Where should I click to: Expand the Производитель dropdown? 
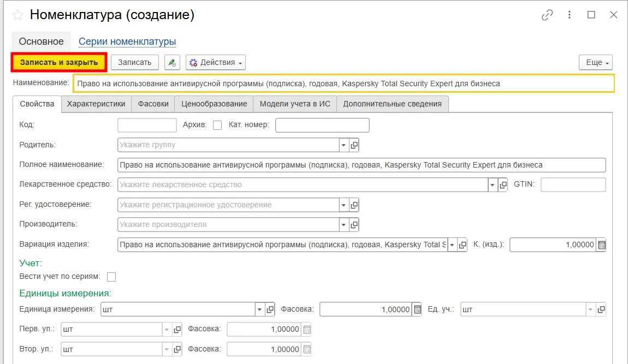(343, 225)
